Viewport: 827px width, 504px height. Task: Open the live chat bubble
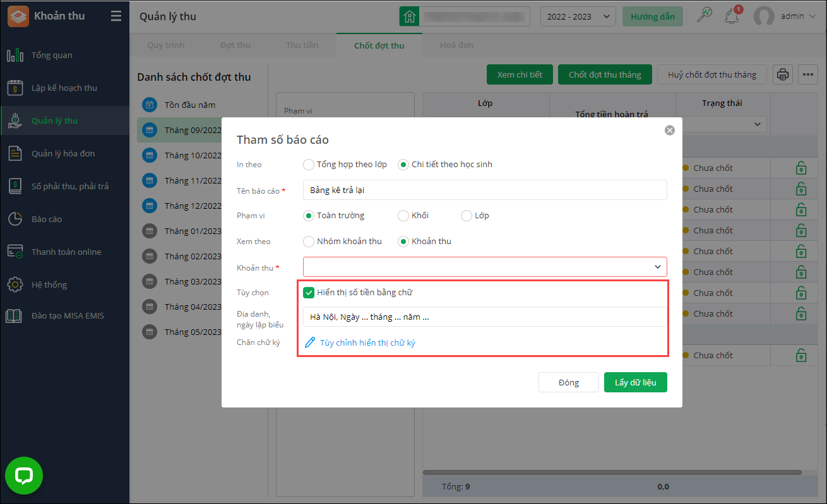tap(24, 476)
